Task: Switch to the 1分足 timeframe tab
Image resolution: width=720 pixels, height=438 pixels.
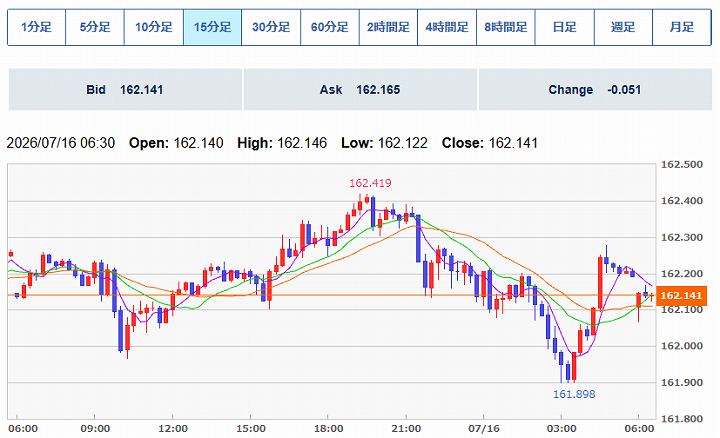Action: 36,27
